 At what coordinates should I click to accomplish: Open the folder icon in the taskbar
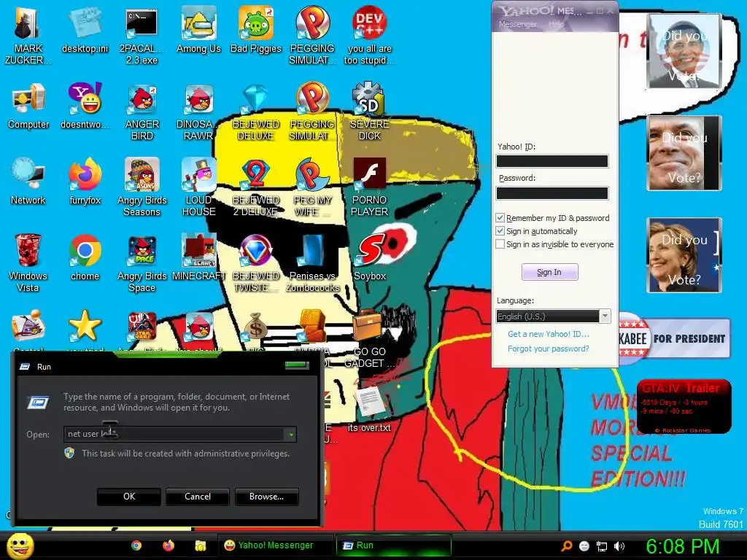click(200, 545)
